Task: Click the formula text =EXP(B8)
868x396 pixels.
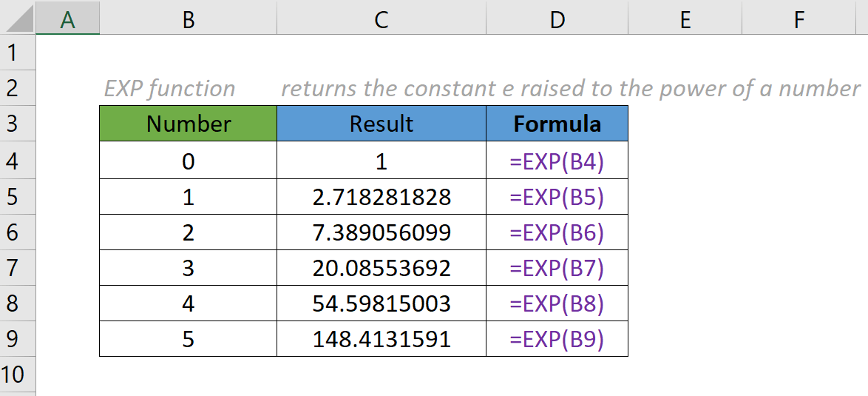Action: point(557,303)
